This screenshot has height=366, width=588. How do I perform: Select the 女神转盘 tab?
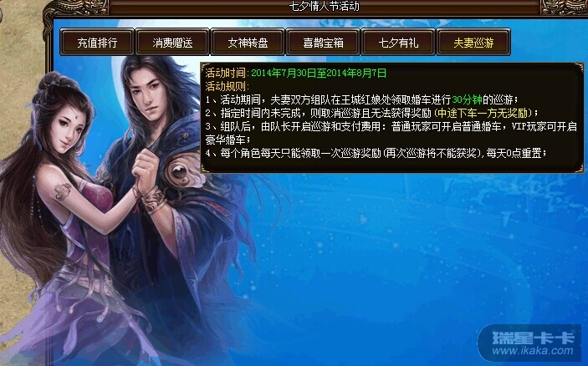248,43
